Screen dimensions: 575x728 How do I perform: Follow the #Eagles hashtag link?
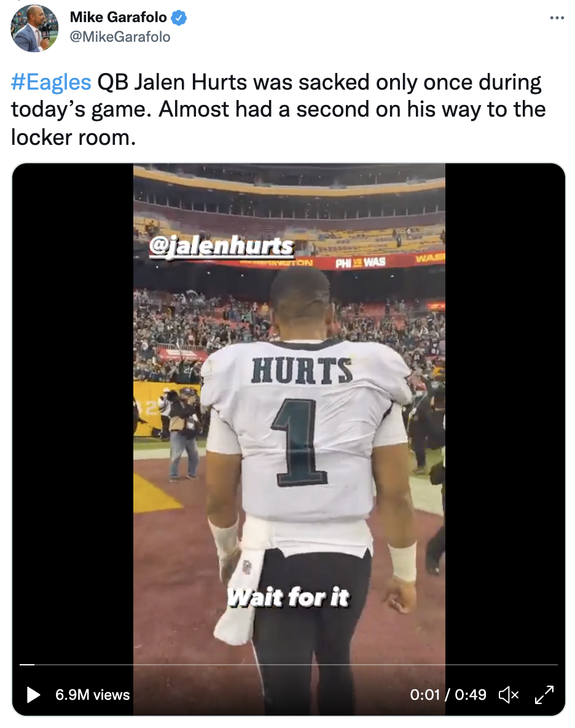(51, 82)
